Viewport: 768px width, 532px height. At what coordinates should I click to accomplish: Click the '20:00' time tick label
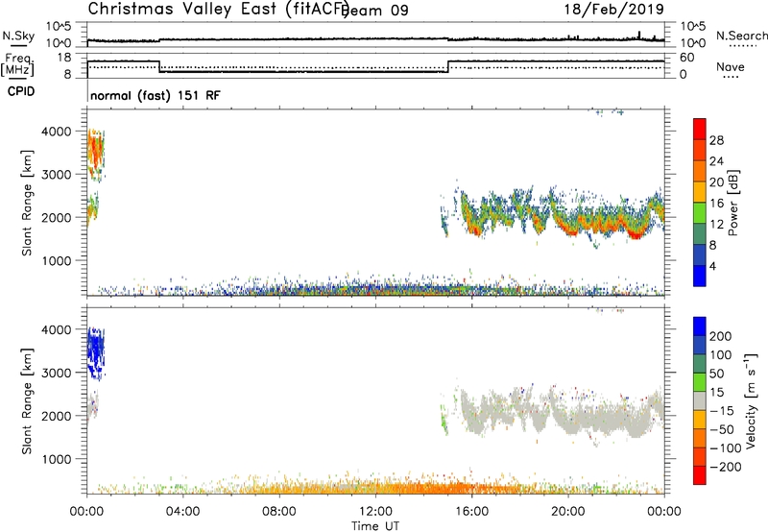[x=568, y=512]
